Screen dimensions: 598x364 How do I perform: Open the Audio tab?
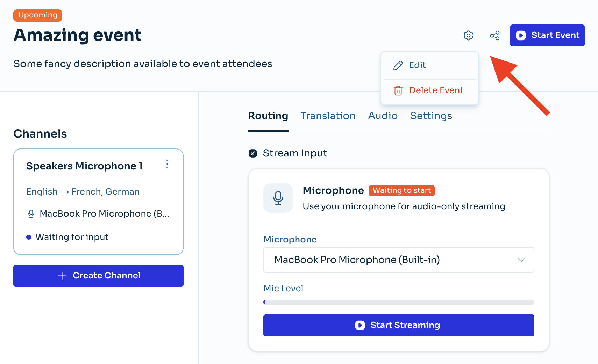point(383,116)
